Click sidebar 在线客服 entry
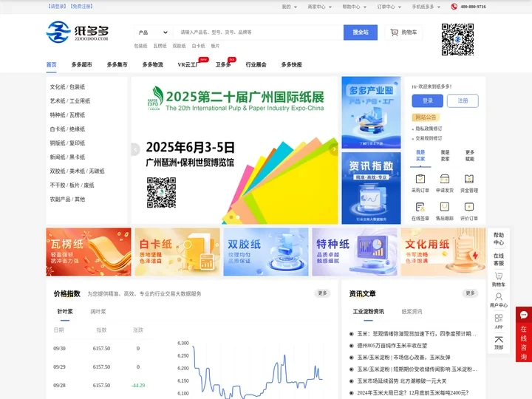 click(x=499, y=259)
